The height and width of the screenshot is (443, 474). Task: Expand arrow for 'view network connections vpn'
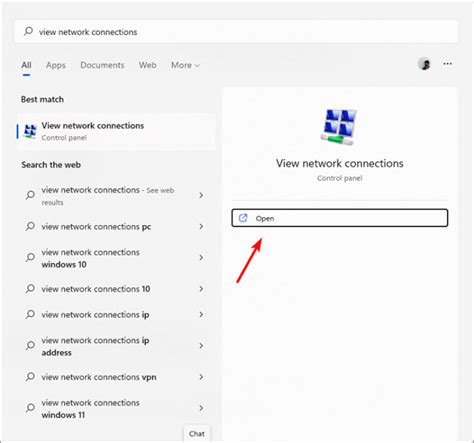[201, 377]
